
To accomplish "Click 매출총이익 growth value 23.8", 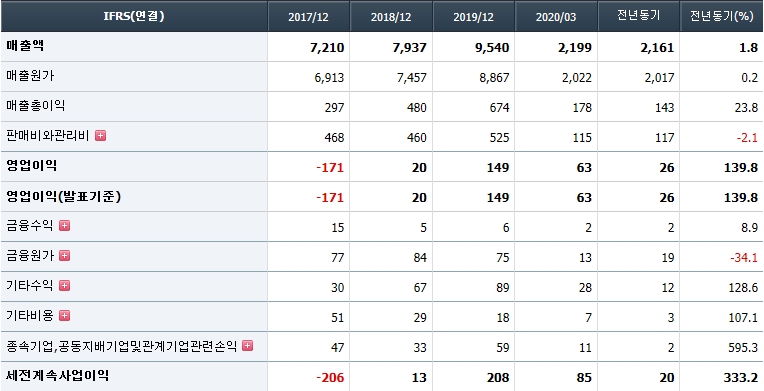I will pos(747,107).
